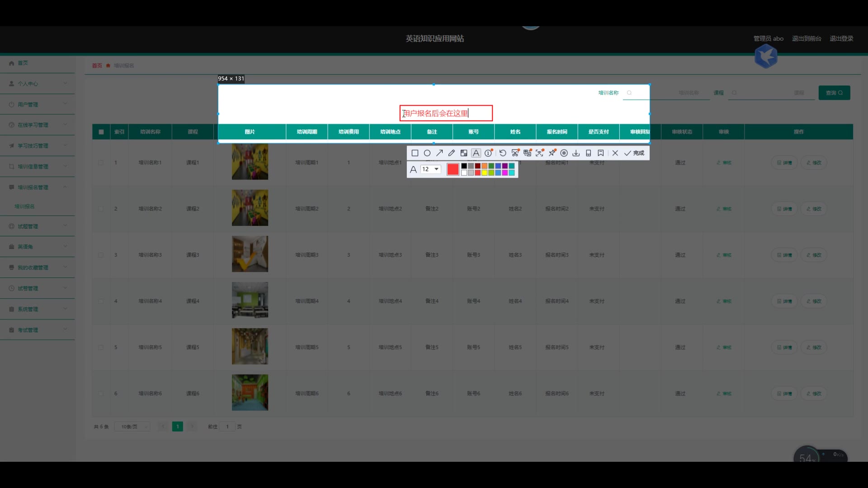Image resolution: width=868 pixels, height=488 pixels.
Task: Open the font size 12 dropdown
Action: [431, 169]
